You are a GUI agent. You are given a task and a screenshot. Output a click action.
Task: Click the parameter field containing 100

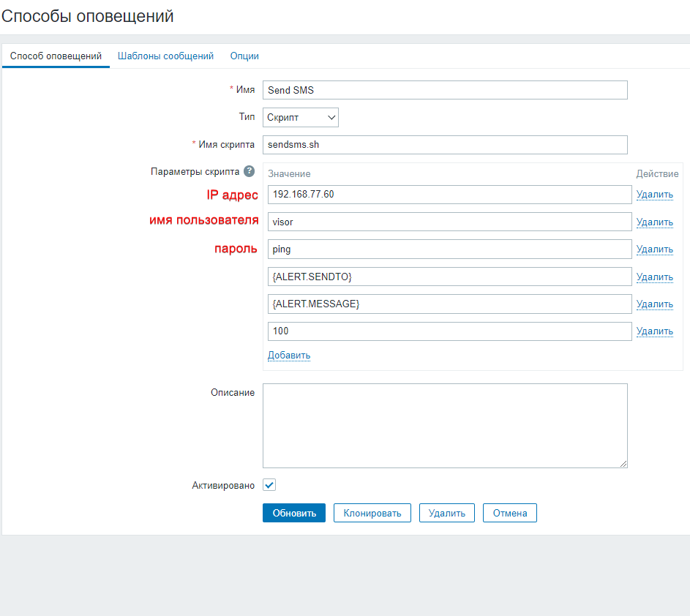pyautogui.click(x=449, y=331)
